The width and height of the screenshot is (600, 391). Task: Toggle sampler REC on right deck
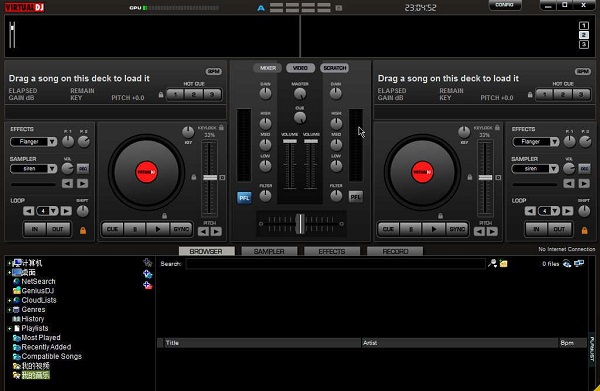click(x=584, y=169)
